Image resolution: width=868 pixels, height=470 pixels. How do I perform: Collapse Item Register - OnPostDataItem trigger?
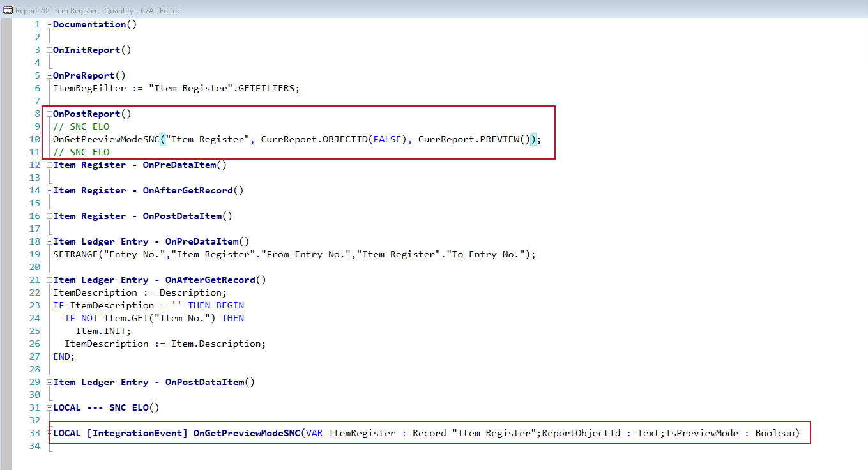click(x=49, y=216)
